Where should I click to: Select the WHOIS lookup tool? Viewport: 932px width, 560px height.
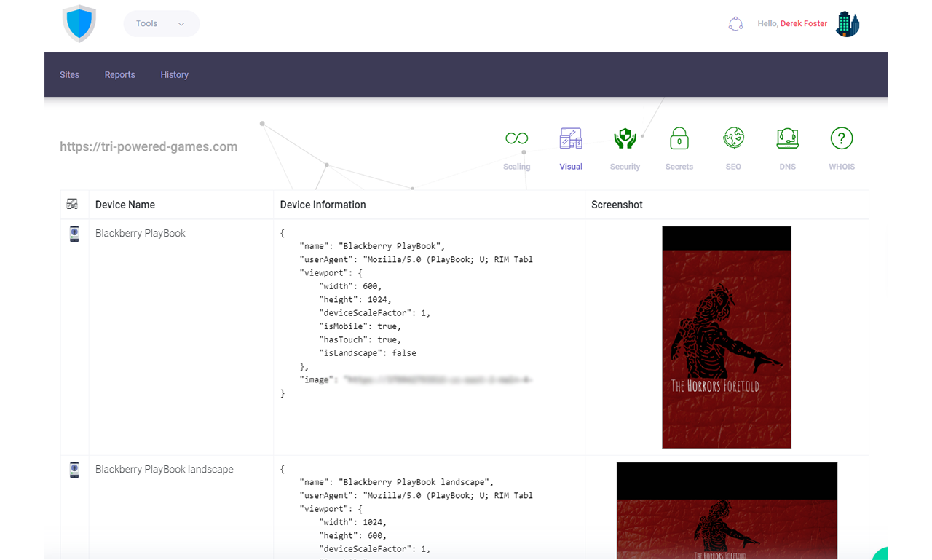842,146
